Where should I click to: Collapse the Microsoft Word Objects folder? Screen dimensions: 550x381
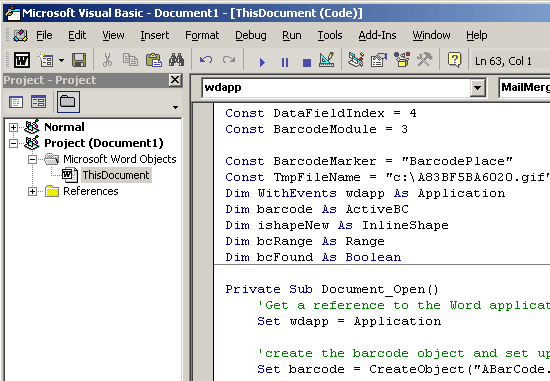[x=32, y=159]
